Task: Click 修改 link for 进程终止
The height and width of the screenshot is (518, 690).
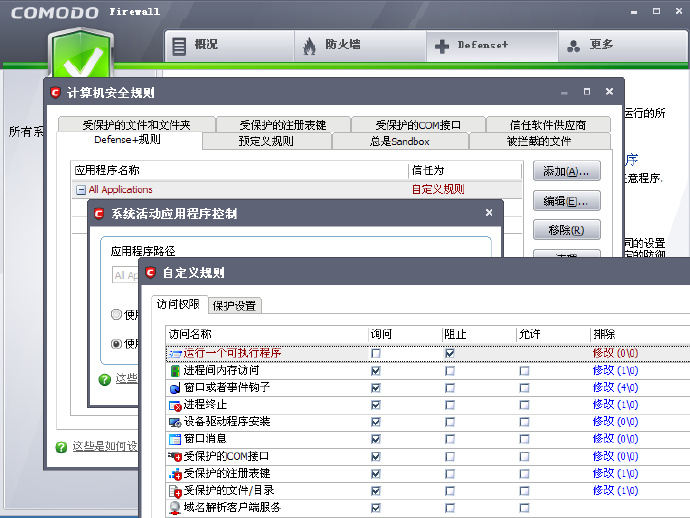Action: [x=615, y=404]
